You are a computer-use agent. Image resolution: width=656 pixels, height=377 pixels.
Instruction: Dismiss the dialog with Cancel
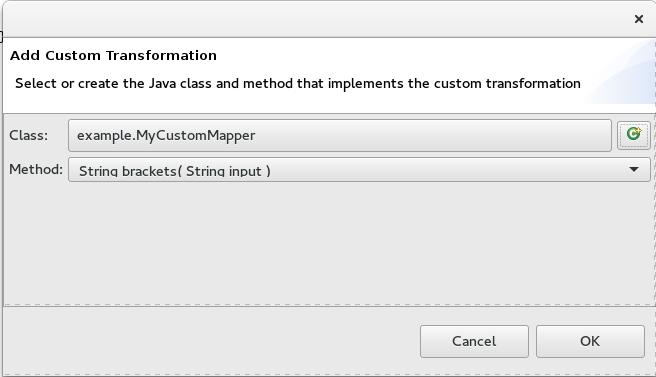[x=474, y=341]
